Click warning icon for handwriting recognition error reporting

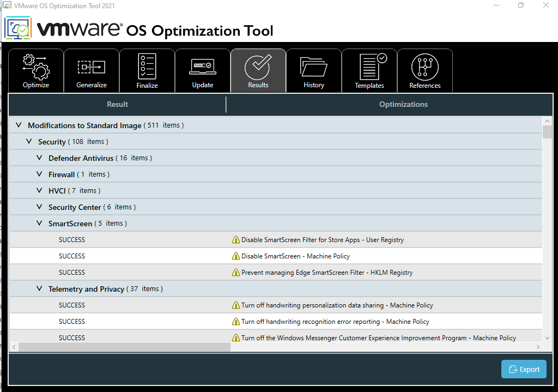point(235,322)
